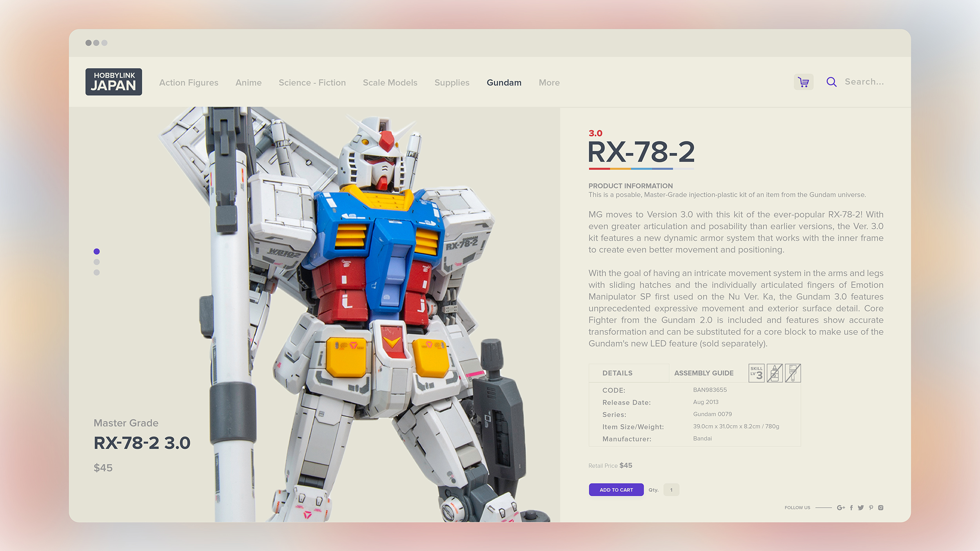Open the Action Figures menu

tap(189, 83)
